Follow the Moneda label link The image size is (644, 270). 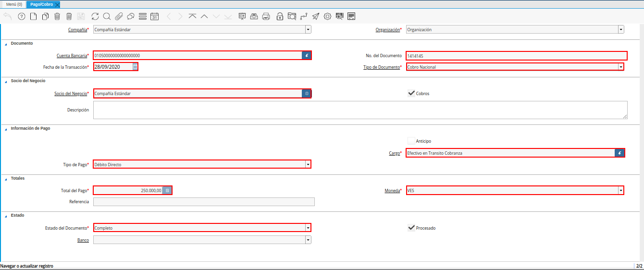click(x=392, y=191)
